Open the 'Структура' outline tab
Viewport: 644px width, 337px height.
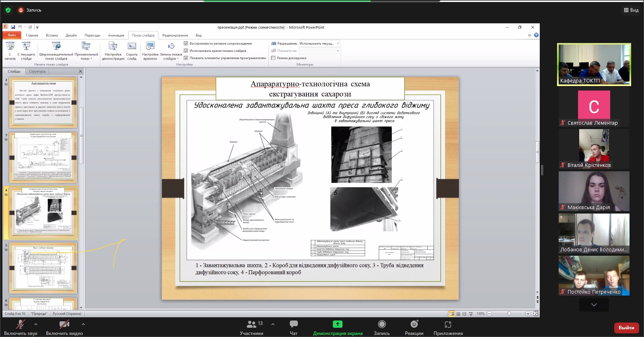coord(37,72)
